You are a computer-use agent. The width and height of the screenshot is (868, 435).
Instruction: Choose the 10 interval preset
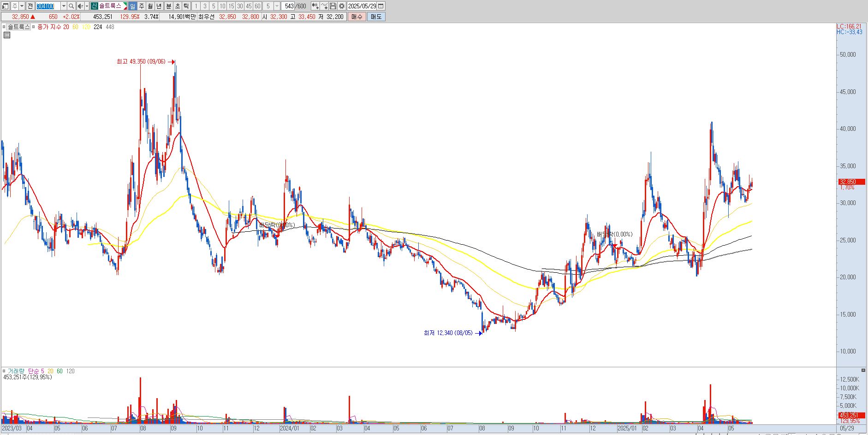click(222, 6)
